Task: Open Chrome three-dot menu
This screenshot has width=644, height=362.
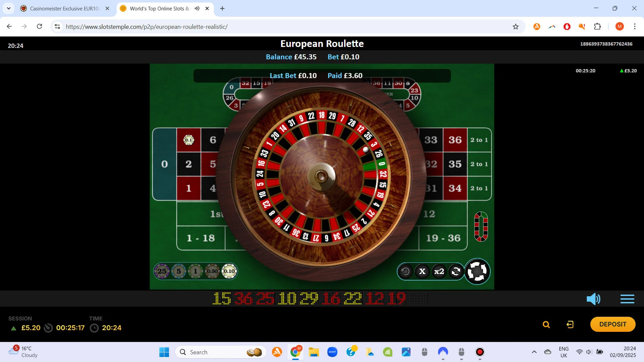Action: (x=635, y=26)
